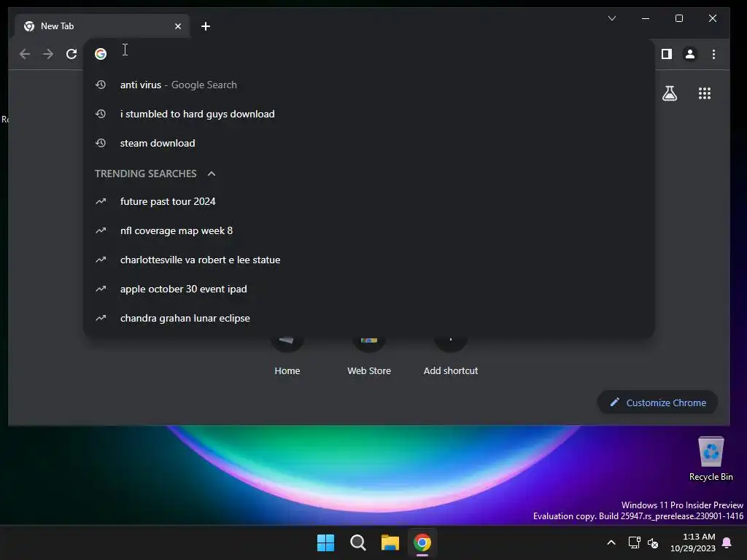The width and height of the screenshot is (747, 560).
Task: Select the New Tab tab
Action: 101,26
